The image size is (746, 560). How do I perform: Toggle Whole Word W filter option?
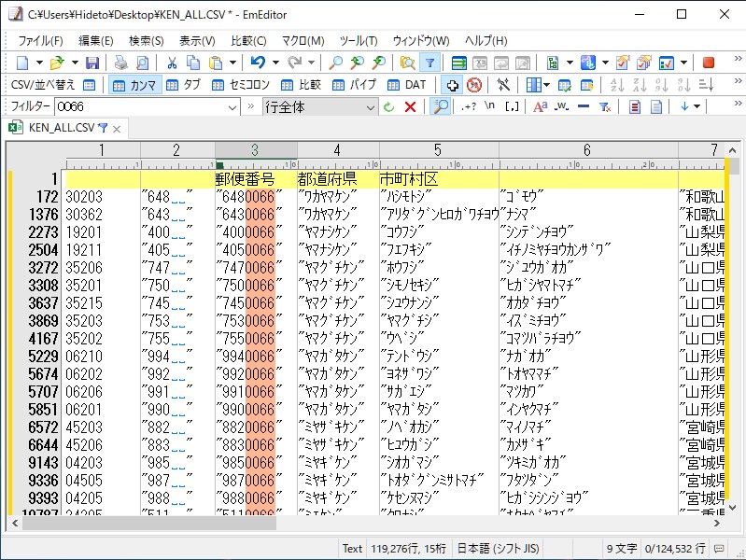point(562,106)
